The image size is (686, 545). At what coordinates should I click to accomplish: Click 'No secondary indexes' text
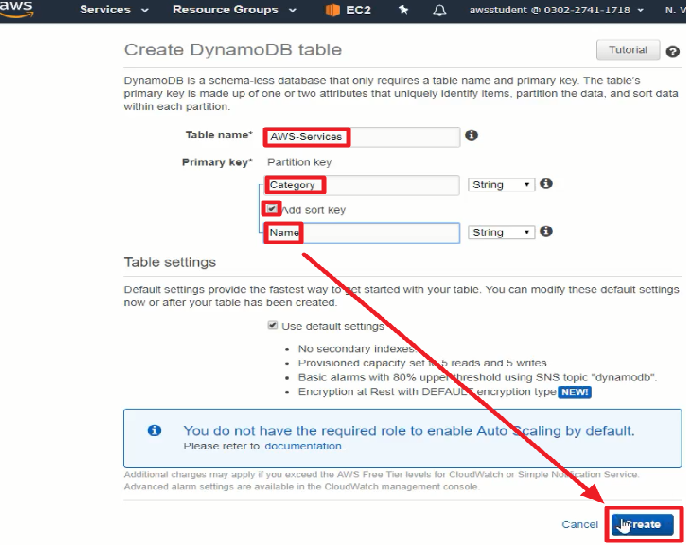coord(357,349)
